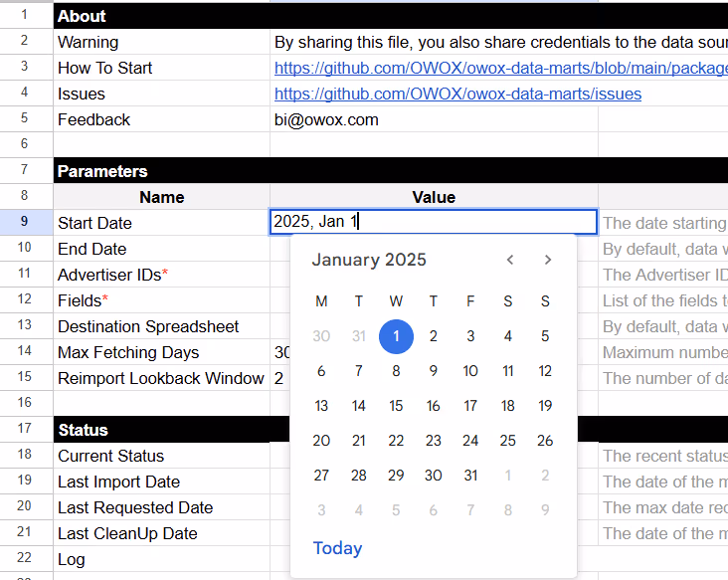This screenshot has width=728, height=580.
Task: Select January 1 highlighted day
Action: pos(396,336)
